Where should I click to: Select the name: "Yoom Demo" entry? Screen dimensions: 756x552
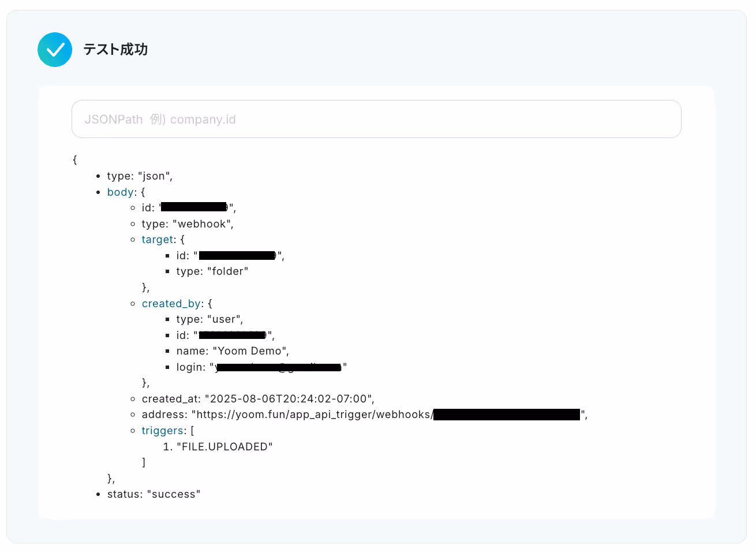pos(233,351)
